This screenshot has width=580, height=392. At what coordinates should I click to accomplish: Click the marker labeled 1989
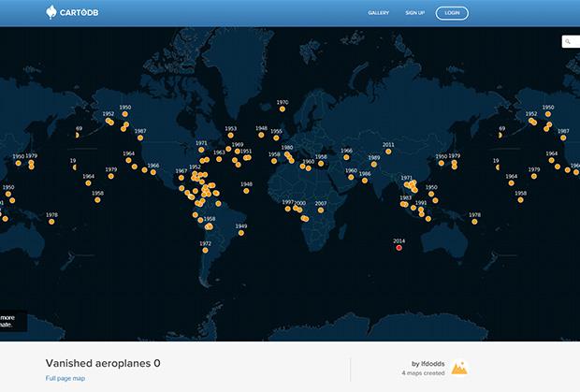tap(374, 166)
